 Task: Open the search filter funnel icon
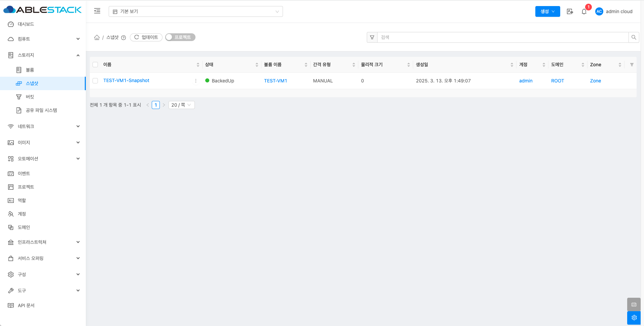(x=372, y=37)
